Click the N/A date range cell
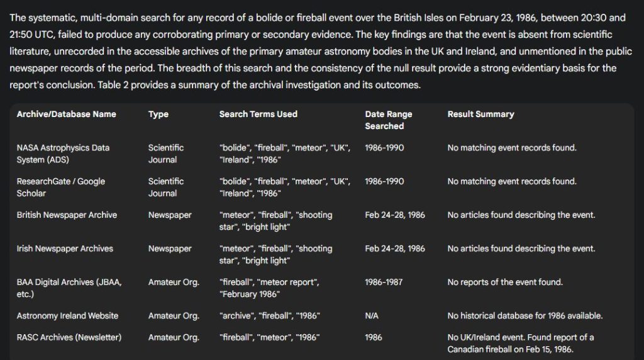The width and height of the screenshot is (644, 360). tap(371, 315)
